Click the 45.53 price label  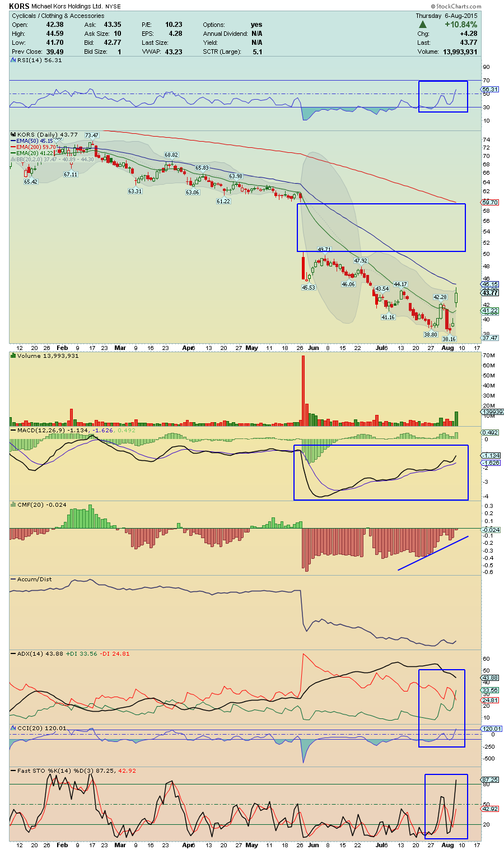[x=309, y=287]
